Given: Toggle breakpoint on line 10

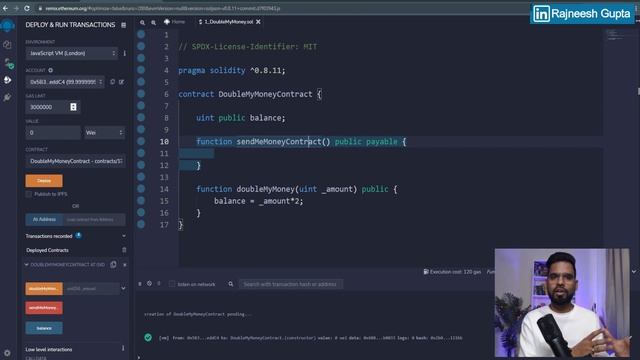Looking at the screenshot, I should coord(141,141).
